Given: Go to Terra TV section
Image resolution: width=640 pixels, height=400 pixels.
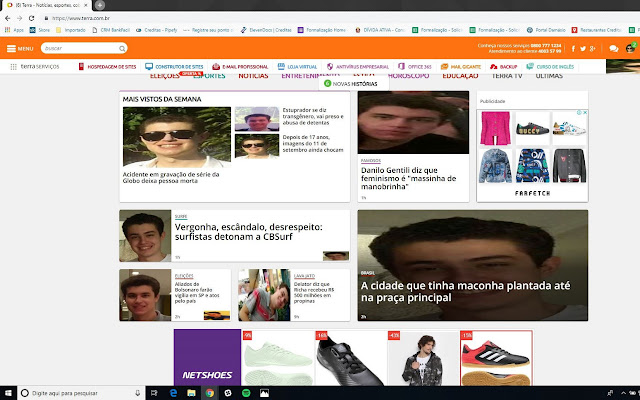Looking at the screenshot, I should pyautogui.click(x=507, y=76).
